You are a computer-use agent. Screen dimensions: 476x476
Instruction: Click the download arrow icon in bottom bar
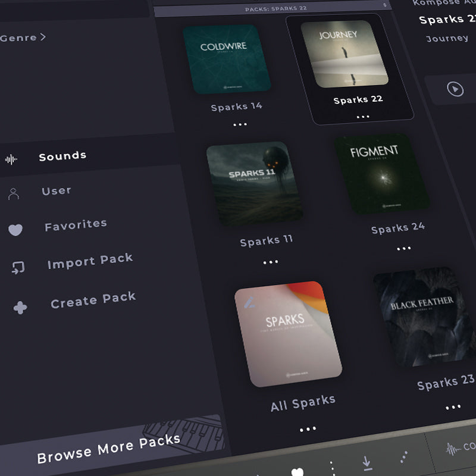pos(367,464)
